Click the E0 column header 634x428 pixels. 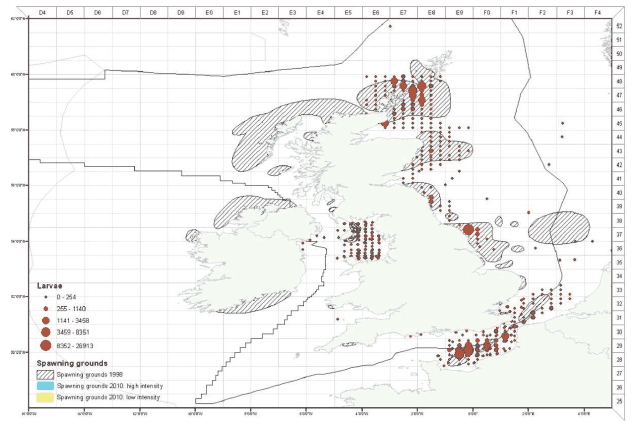(209, 13)
